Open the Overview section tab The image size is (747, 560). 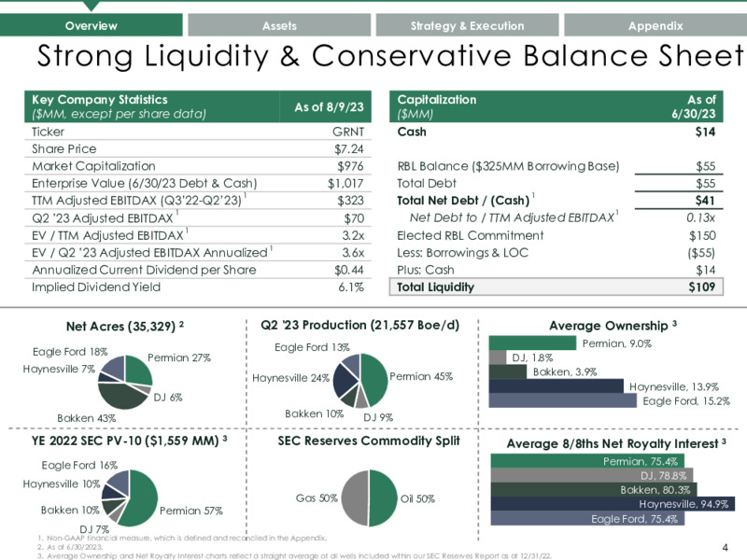pos(91,25)
